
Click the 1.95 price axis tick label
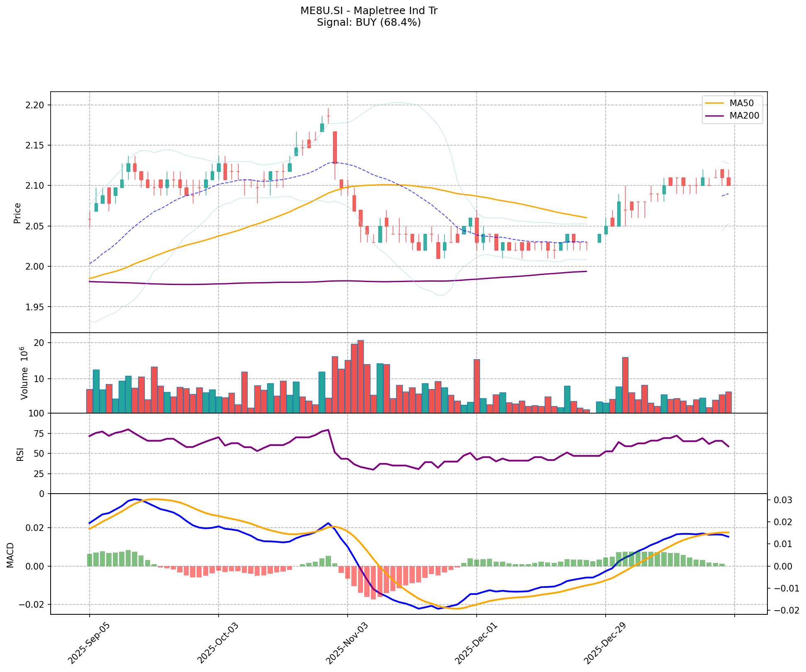pos(35,307)
